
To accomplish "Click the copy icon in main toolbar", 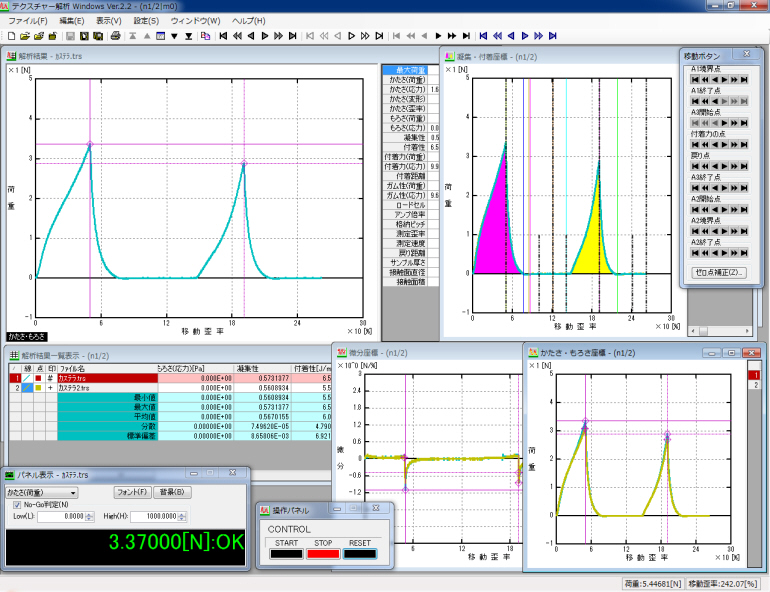I will [205, 36].
